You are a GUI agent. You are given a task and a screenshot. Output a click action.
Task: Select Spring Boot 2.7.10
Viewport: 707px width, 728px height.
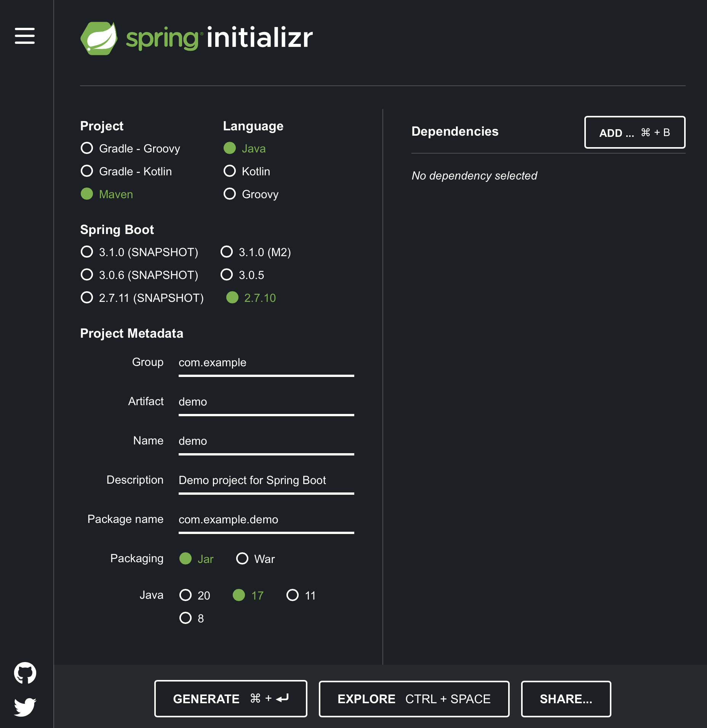pos(251,298)
